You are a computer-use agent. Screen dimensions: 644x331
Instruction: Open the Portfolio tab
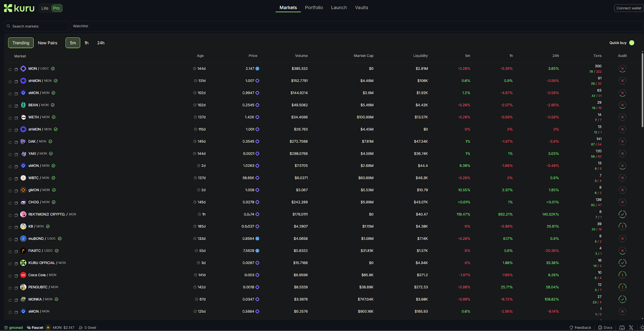click(314, 8)
